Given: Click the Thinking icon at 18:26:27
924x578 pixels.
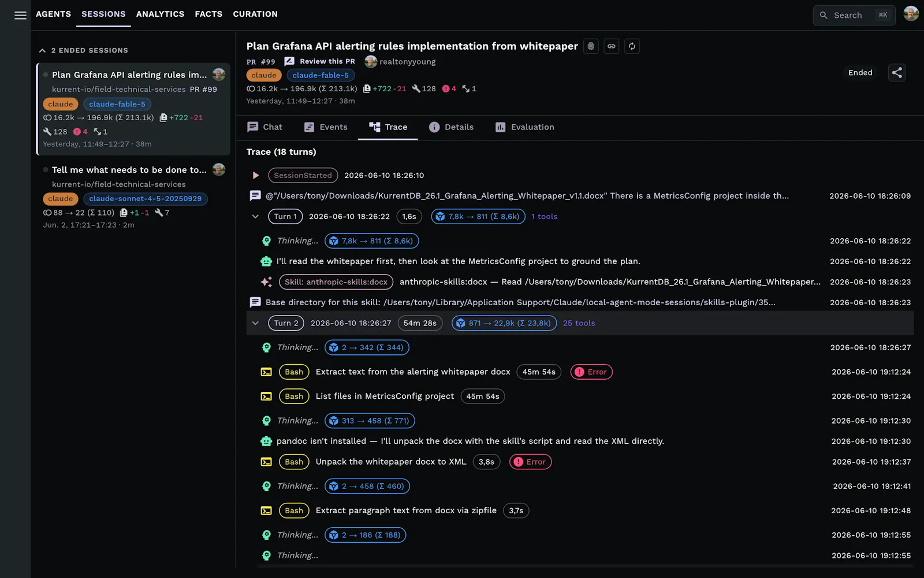Looking at the screenshot, I should click(x=266, y=347).
